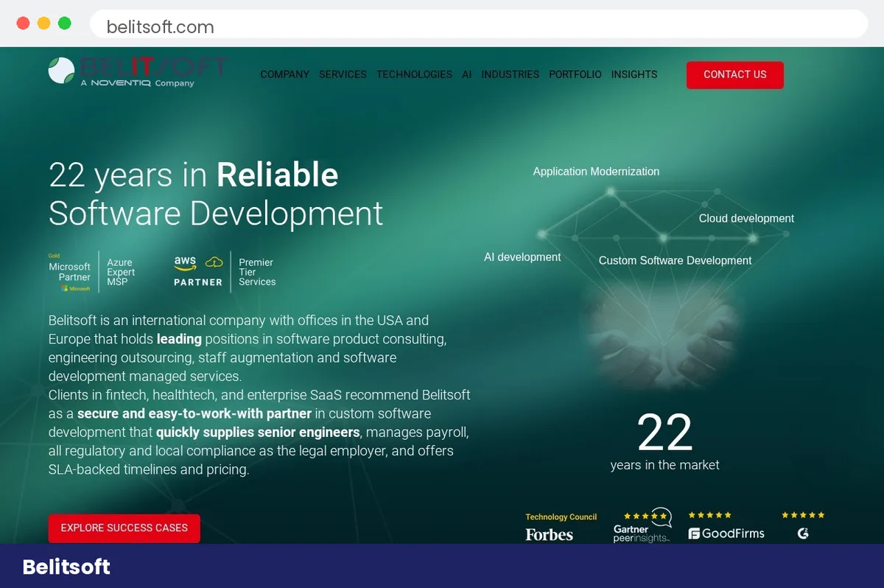This screenshot has height=588, width=884.
Task: Click the 'A NOVENTIQ Company' tagline
Action: [137, 83]
